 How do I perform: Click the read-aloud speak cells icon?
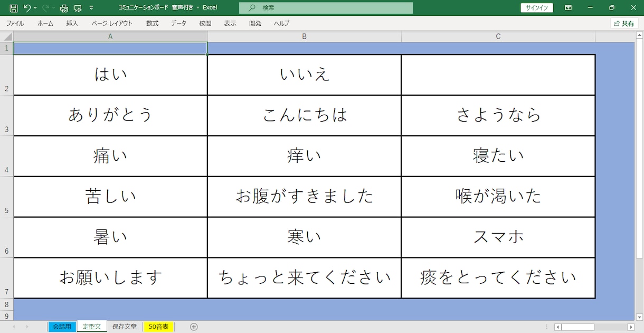(x=78, y=8)
